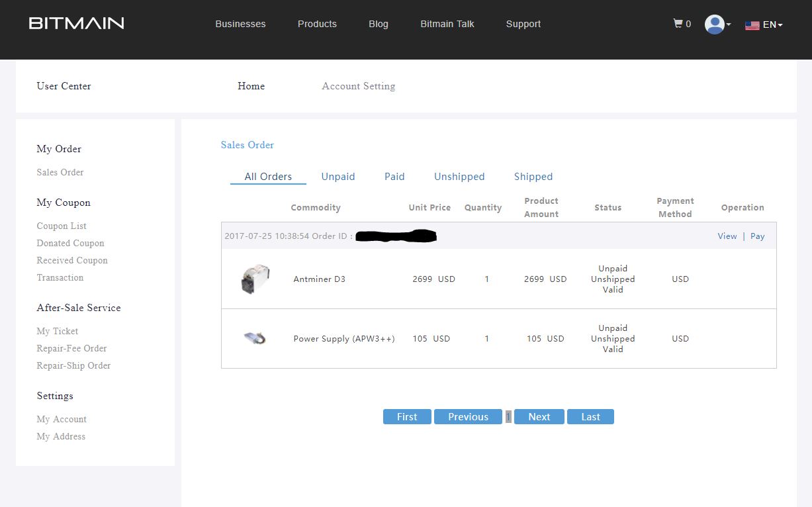812x507 pixels.
Task: Open Repair-Fee Order in the sidebar
Action: pyautogui.click(x=71, y=348)
